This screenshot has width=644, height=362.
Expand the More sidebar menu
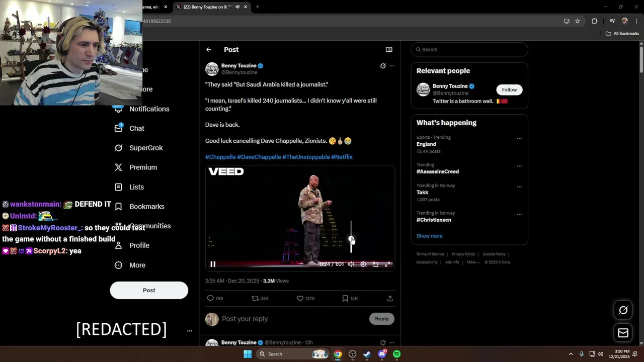[x=130, y=265]
